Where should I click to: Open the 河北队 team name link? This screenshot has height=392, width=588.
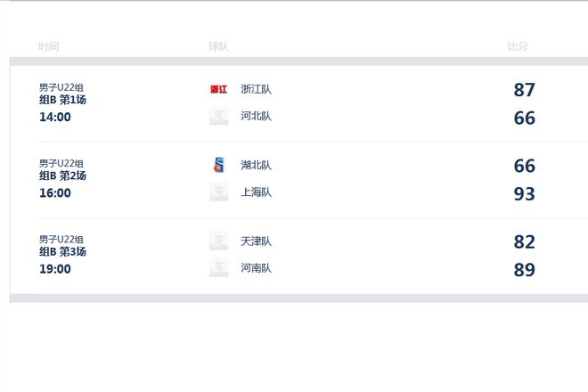point(257,116)
